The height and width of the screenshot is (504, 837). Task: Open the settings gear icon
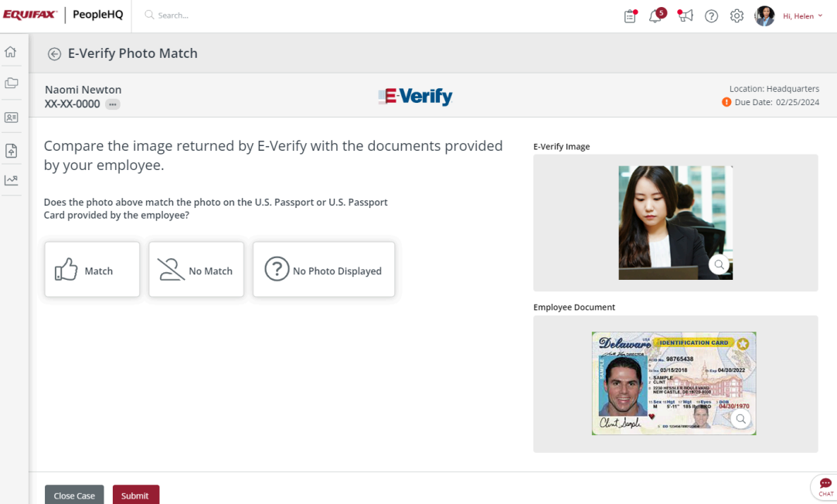pos(737,15)
